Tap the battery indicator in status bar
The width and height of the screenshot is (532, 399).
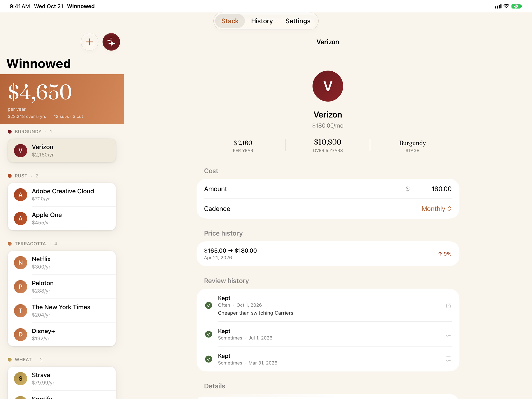coord(516,6)
